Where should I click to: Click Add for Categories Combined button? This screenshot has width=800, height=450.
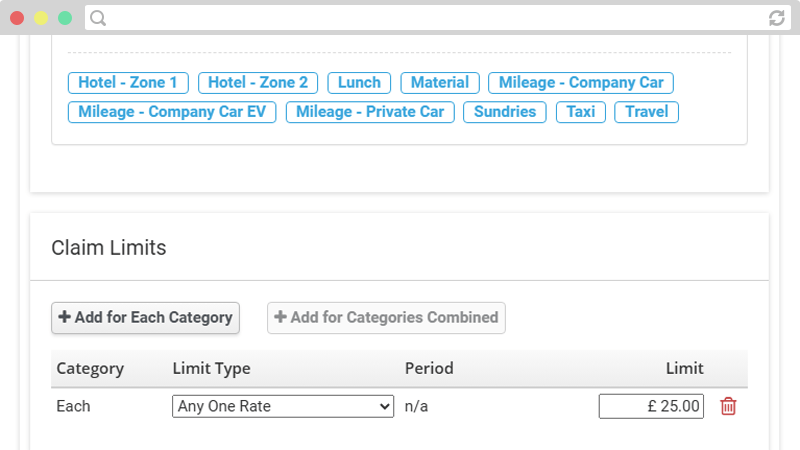click(386, 318)
